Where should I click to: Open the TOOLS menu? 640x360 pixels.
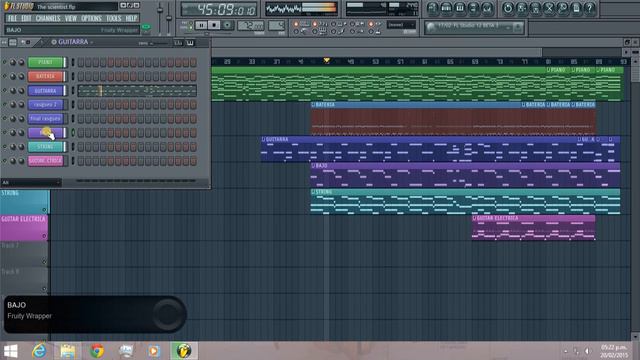click(x=113, y=18)
